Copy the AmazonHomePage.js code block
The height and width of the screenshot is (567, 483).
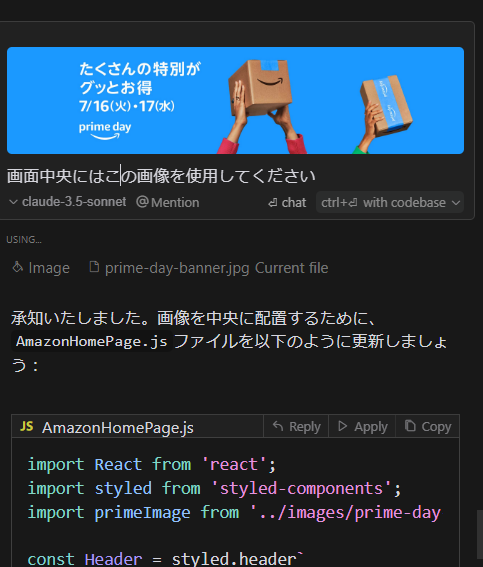click(428, 426)
